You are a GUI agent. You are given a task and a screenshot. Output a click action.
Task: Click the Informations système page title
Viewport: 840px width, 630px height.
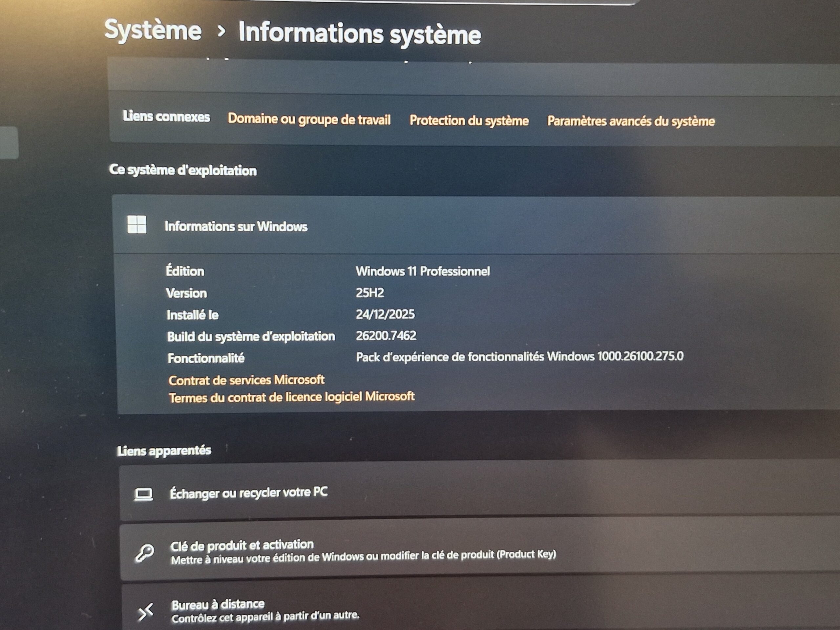(359, 34)
